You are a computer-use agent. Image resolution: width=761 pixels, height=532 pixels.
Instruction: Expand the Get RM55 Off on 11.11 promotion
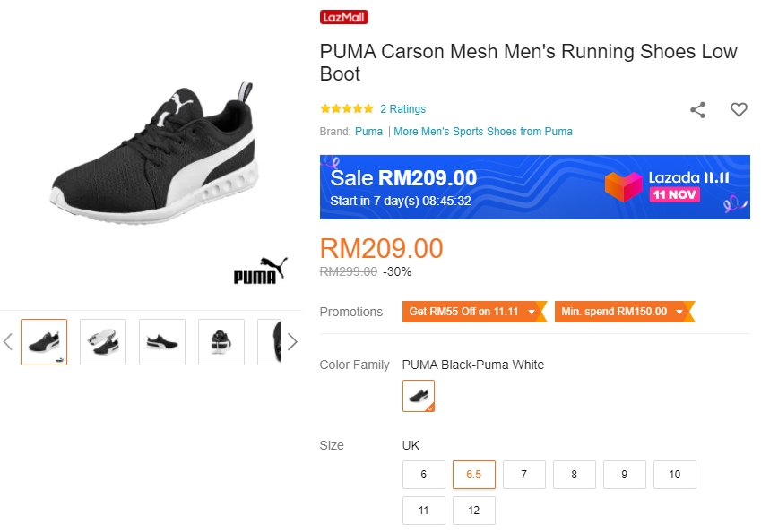tap(473, 312)
